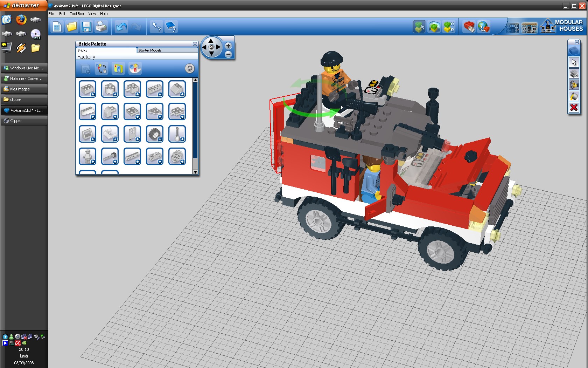Open the Tool Box menu
This screenshot has height=368, width=588.
tap(77, 14)
